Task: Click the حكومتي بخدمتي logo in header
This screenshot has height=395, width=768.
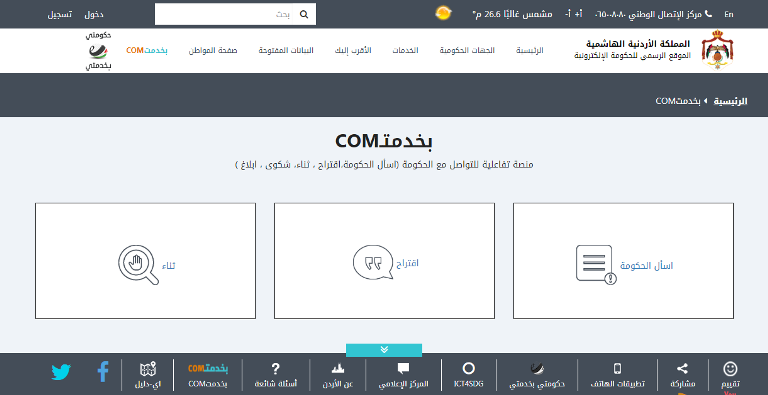Action: 98,50
